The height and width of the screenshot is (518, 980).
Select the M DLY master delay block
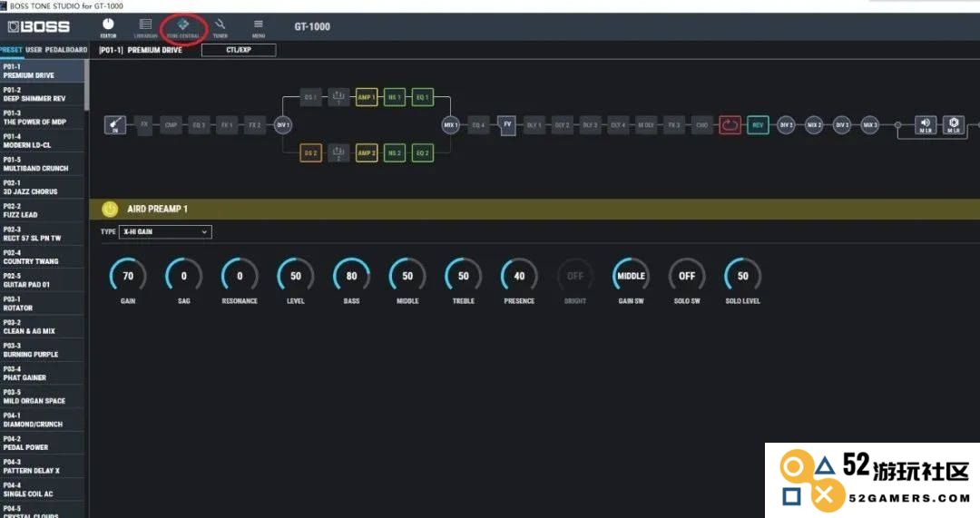pos(646,125)
